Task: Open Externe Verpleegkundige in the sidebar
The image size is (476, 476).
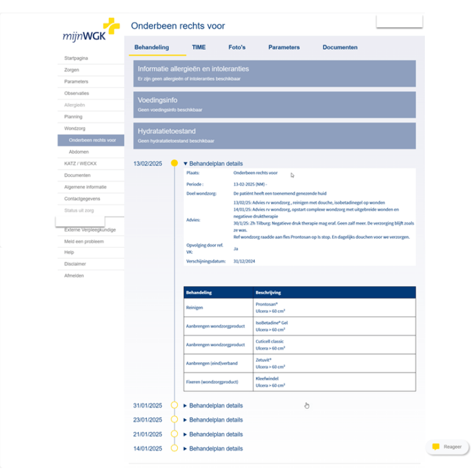Action: point(91,230)
